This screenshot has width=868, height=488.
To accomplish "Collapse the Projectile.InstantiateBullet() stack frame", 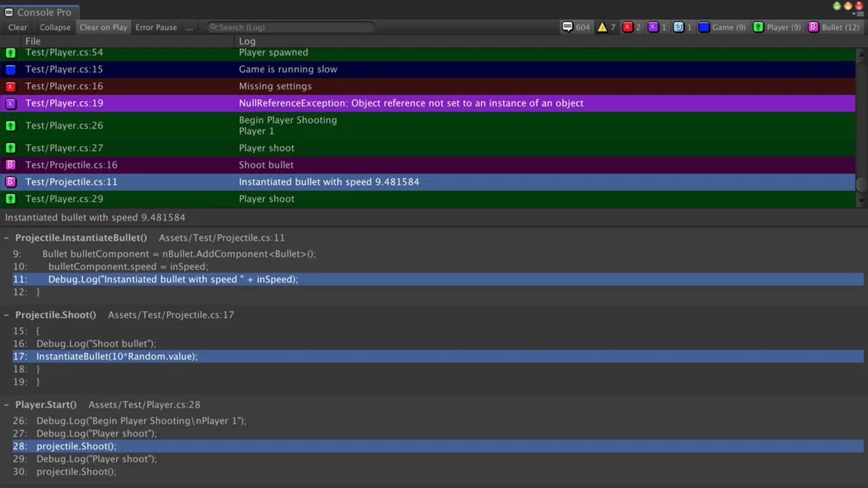I will 7,238.
